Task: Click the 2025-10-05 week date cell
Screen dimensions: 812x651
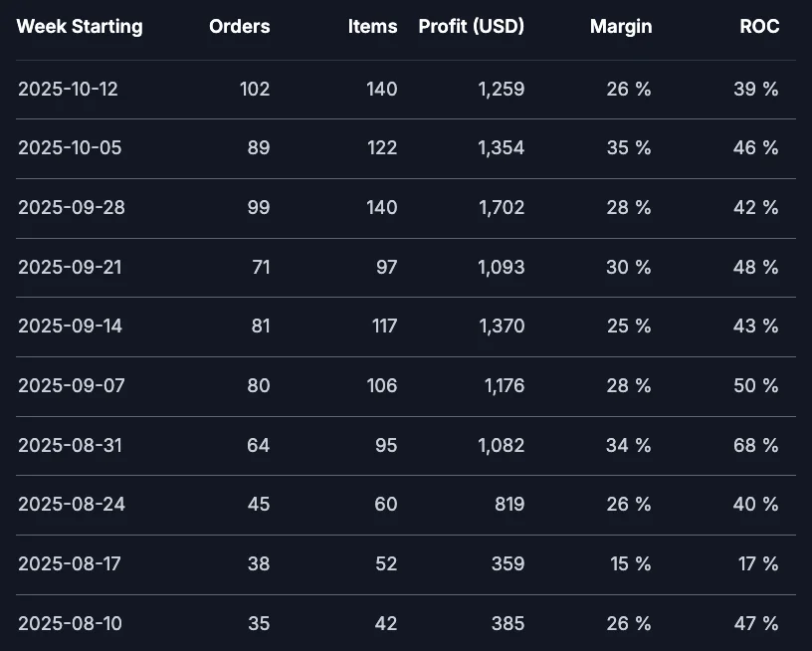Action: 70,148
